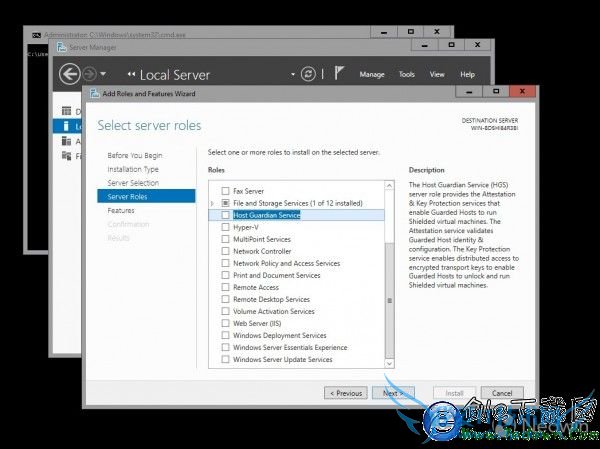The image size is (600, 449).
Task: Click the Cancel button
Action: pos(502,393)
